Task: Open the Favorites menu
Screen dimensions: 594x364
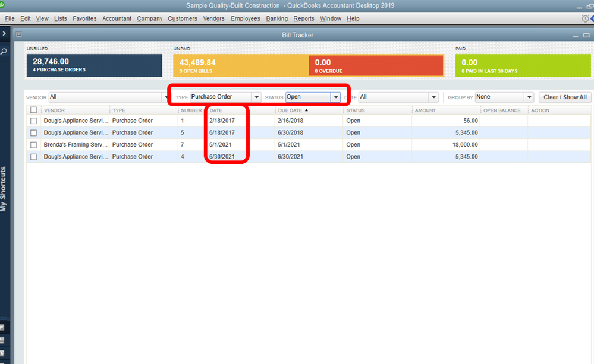Action: 84,18
